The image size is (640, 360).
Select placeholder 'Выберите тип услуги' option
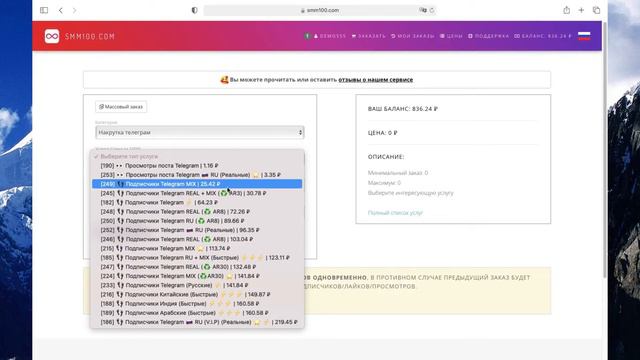click(197, 156)
